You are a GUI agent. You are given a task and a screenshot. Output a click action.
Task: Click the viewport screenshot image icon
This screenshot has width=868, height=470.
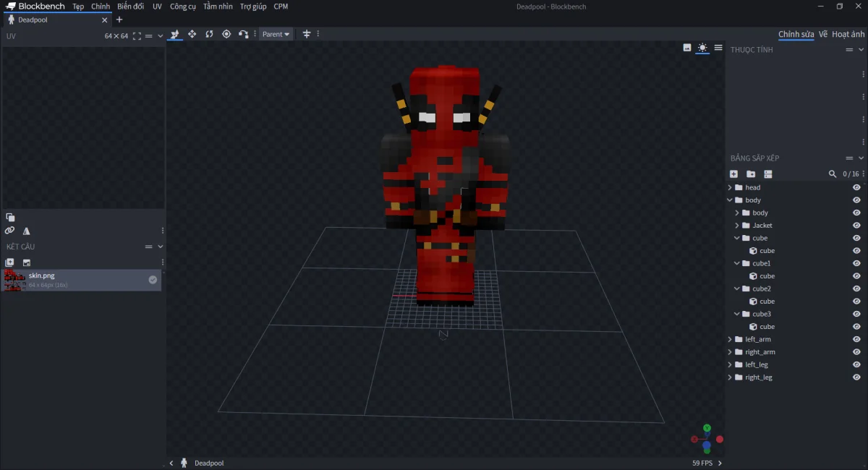[x=687, y=48]
